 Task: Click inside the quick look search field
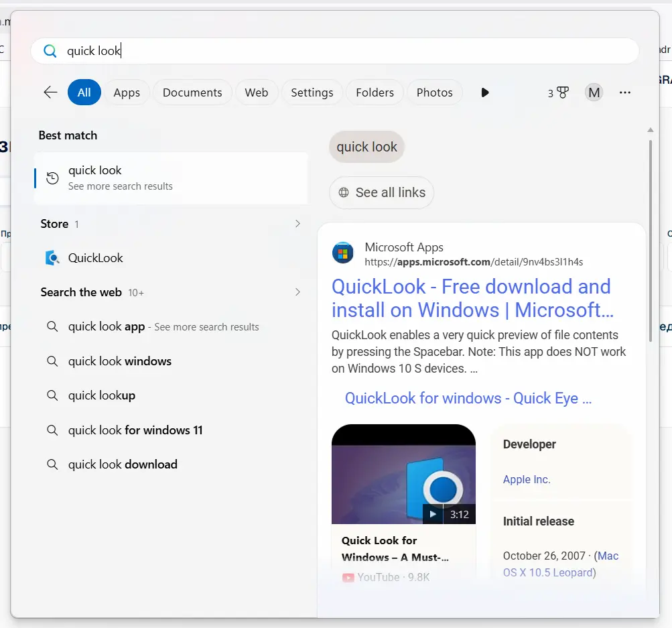(335, 51)
